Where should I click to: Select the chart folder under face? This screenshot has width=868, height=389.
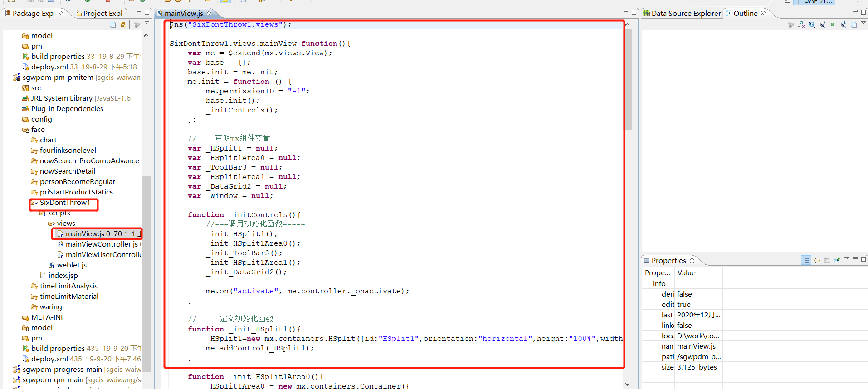(44, 140)
